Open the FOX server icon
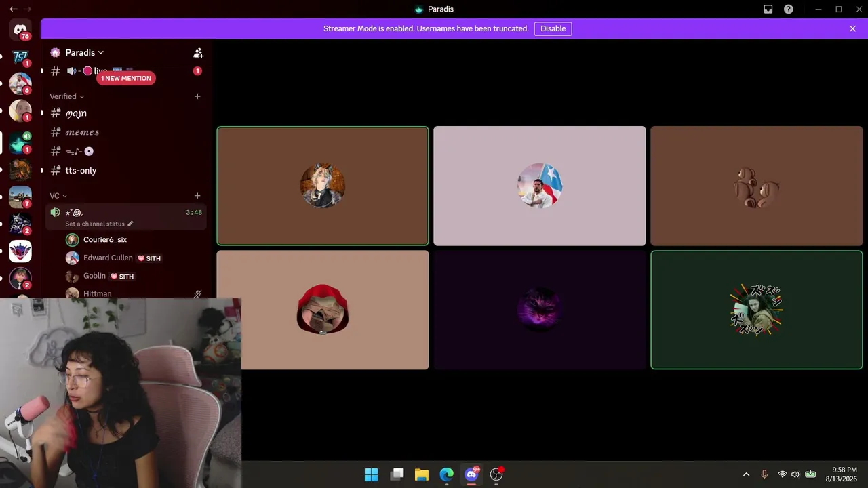 pyautogui.click(x=20, y=224)
